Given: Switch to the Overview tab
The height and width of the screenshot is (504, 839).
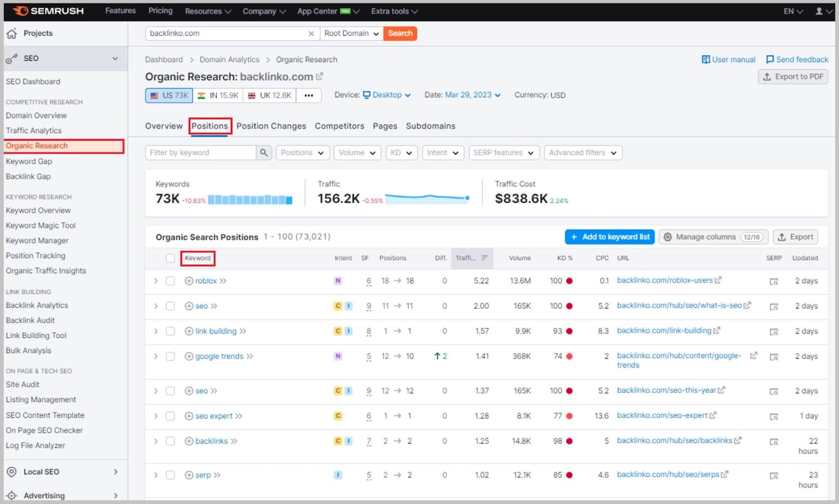Looking at the screenshot, I should pos(164,126).
